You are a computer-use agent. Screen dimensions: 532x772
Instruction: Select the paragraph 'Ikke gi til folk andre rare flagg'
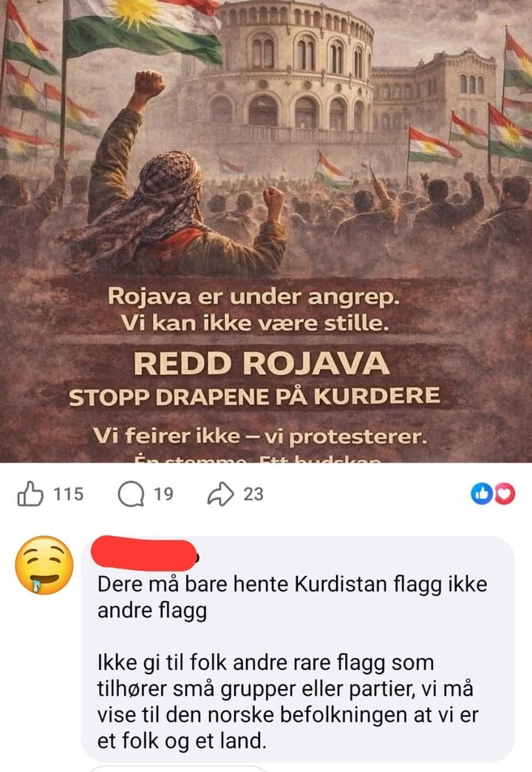pos(287,702)
